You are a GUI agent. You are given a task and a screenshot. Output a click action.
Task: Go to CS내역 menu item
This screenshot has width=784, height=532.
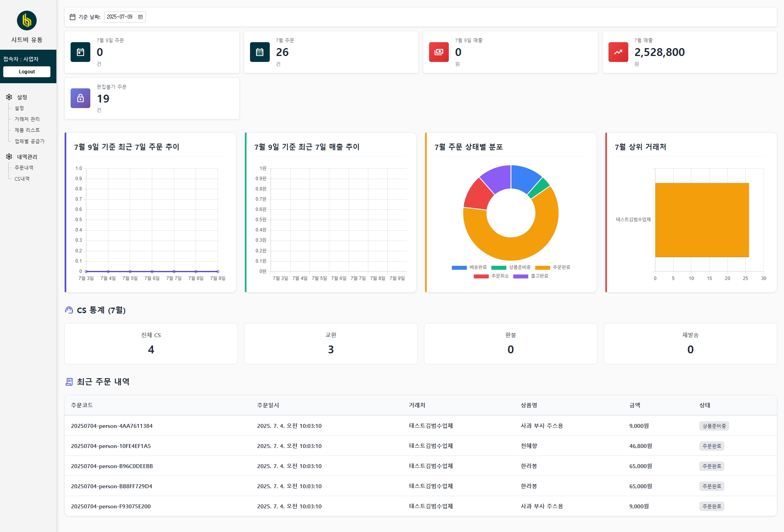[x=22, y=179]
